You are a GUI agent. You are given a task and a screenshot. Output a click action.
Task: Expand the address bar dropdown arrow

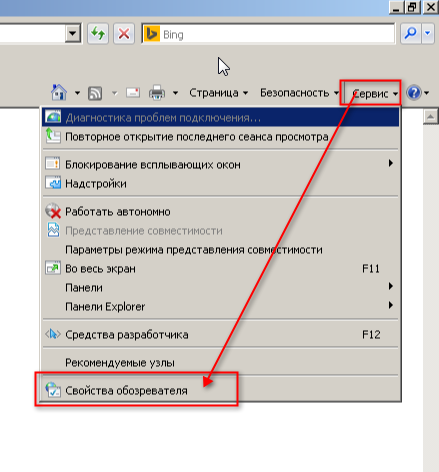coord(73,33)
